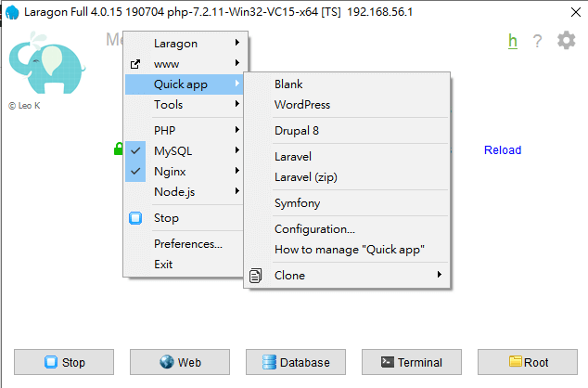Click the settings gear icon
This screenshot has height=388, width=588.
tap(566, 41)
